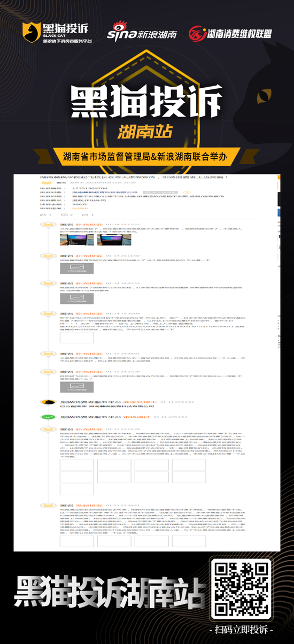294x644 pixels.
Task: Open the complaint number 17351909704
Action: point(89,188)
